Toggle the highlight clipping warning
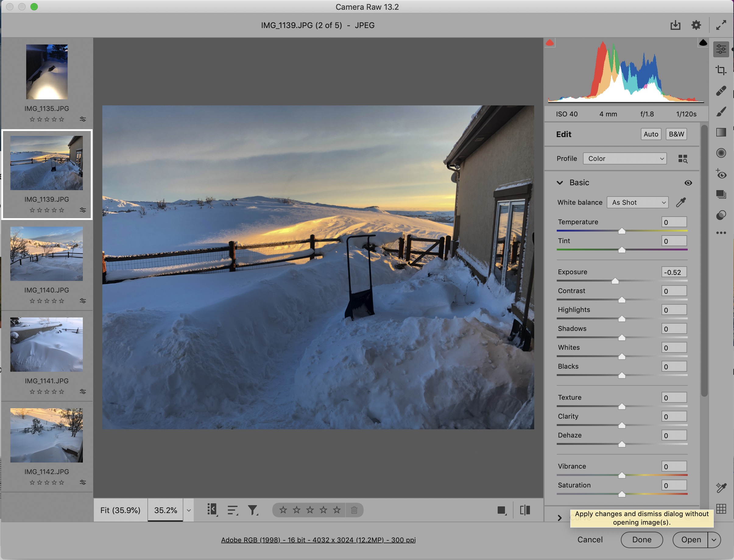This screenshot has height=560, width=734. coord(703,43)
